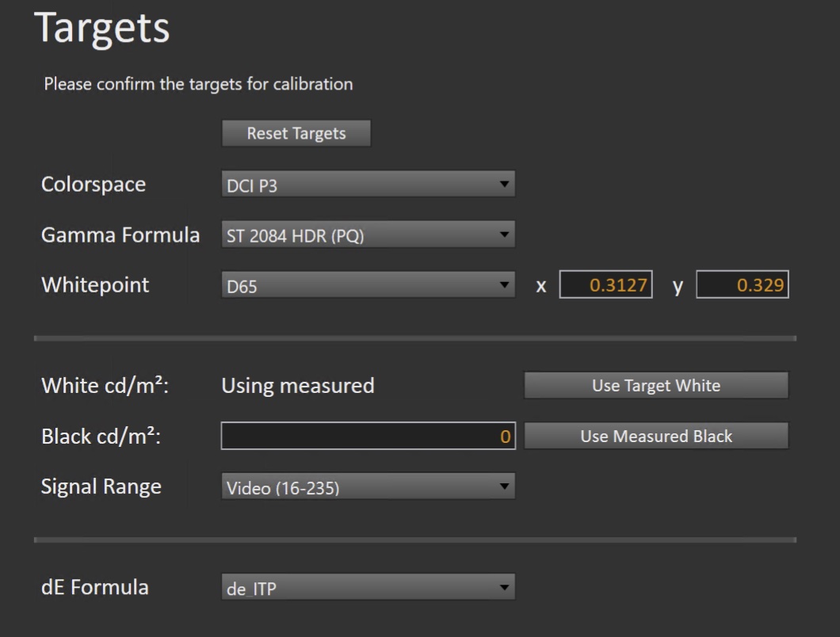
Task: Click the whitepoint x value field
Action: pos(605,285)
